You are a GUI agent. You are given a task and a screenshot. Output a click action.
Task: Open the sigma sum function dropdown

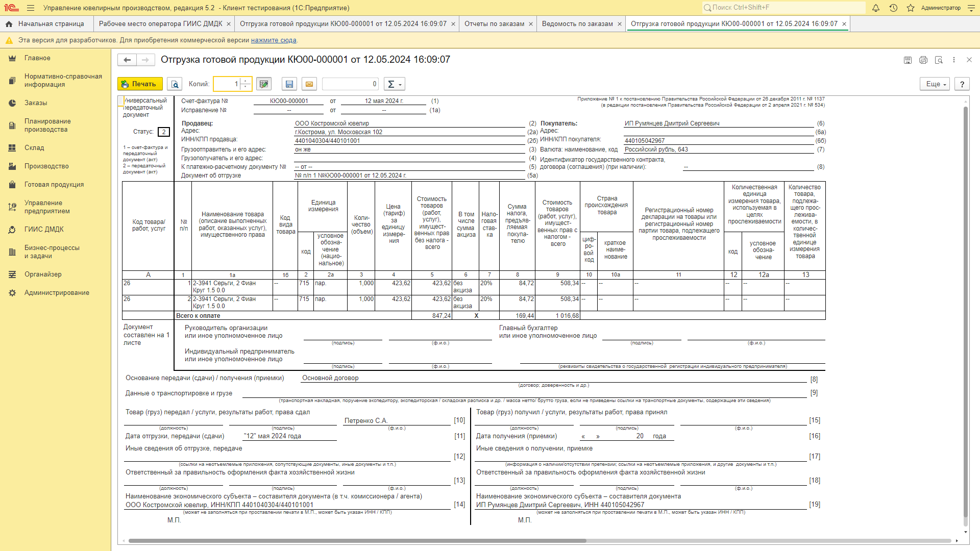coord(395,84)
